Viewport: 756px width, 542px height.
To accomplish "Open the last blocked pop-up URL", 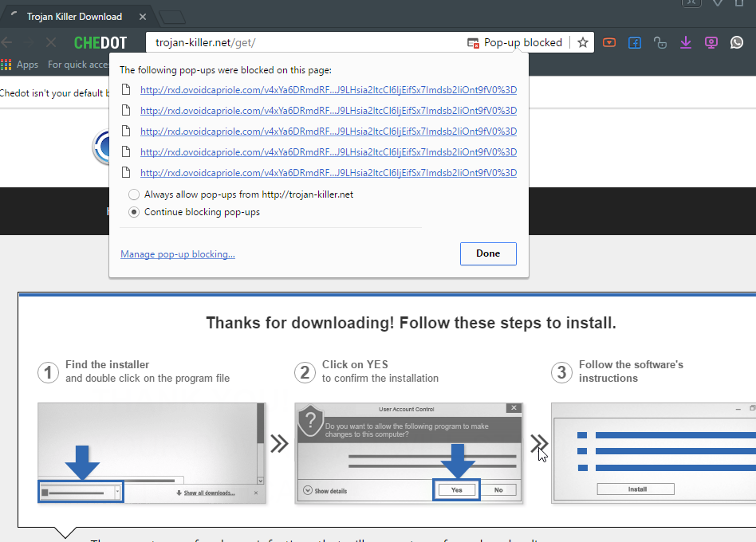I will coord(329,173).
